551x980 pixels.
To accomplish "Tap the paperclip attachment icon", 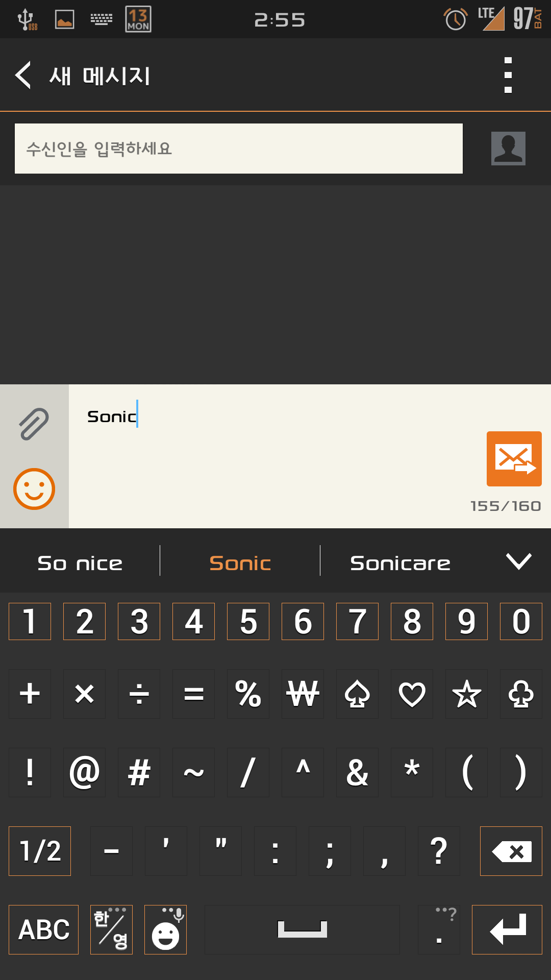I will point(34,424).
